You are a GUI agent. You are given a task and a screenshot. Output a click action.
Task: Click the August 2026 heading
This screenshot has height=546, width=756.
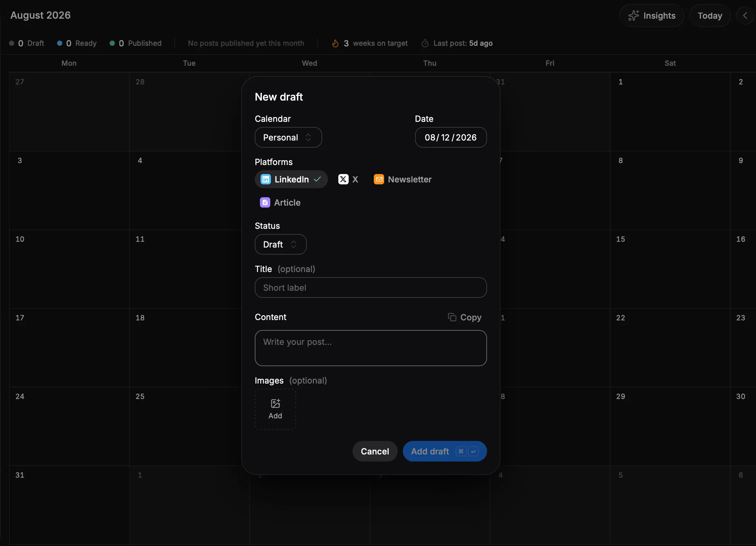point(40,15)
